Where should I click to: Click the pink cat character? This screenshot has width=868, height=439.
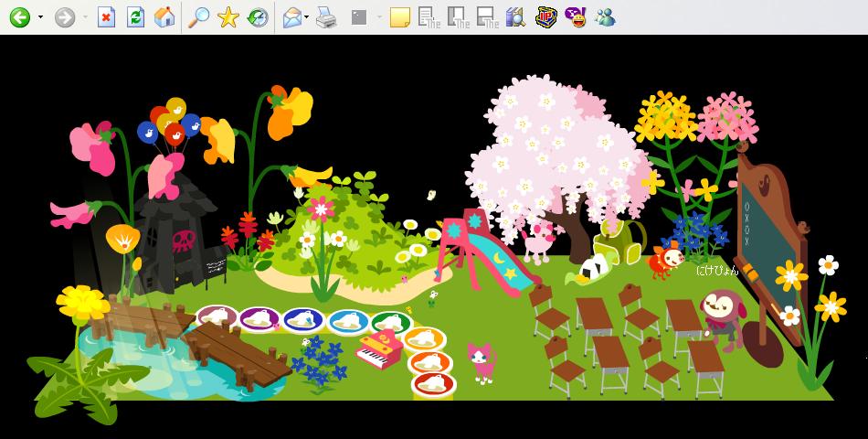(482, 362)
